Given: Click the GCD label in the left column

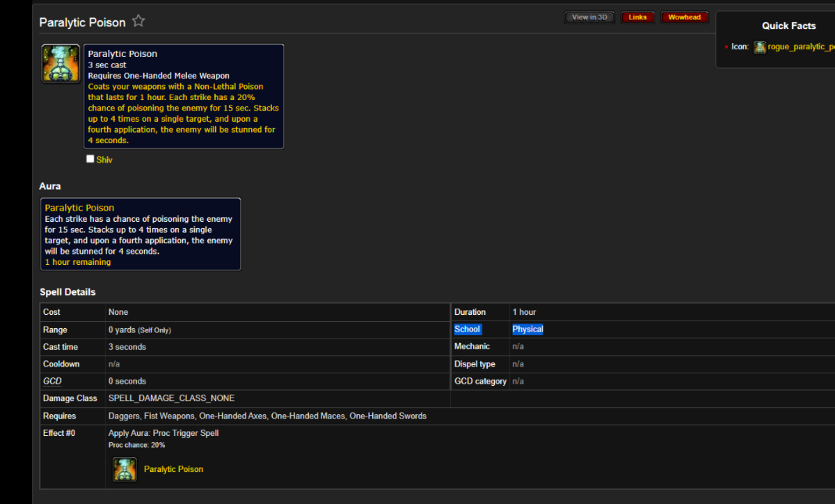Looking at the screenshot, I should pyautogui.click(x=52, y=382).
